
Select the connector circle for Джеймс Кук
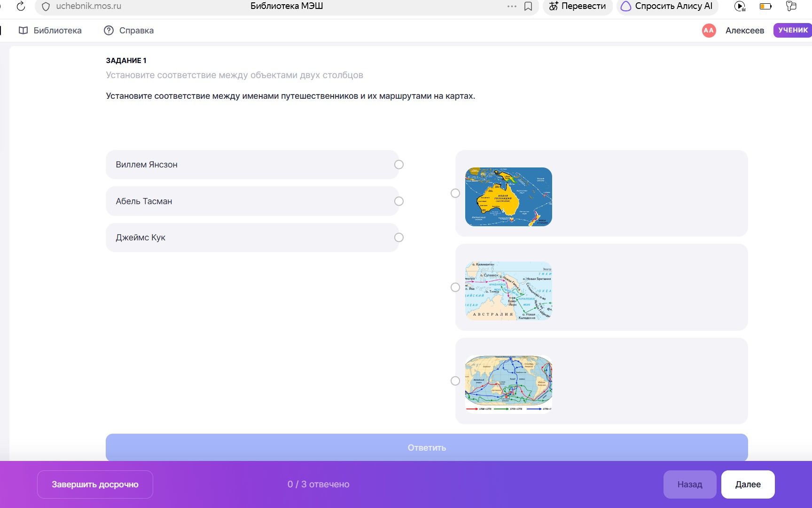point(399,238)
